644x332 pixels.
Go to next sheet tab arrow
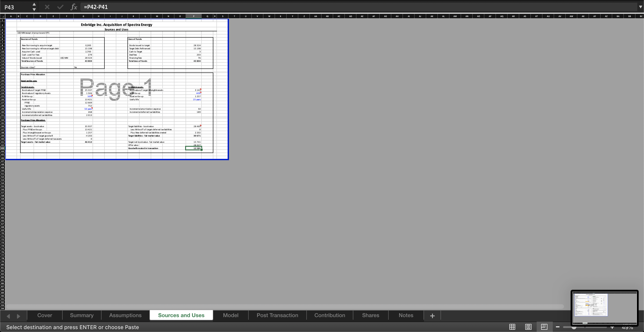pyautogui.click(x=18, y=316)
